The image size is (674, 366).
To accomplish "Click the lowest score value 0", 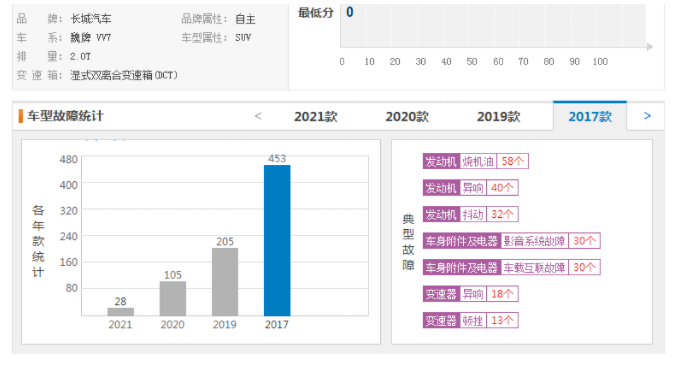I will click(350, 12).
